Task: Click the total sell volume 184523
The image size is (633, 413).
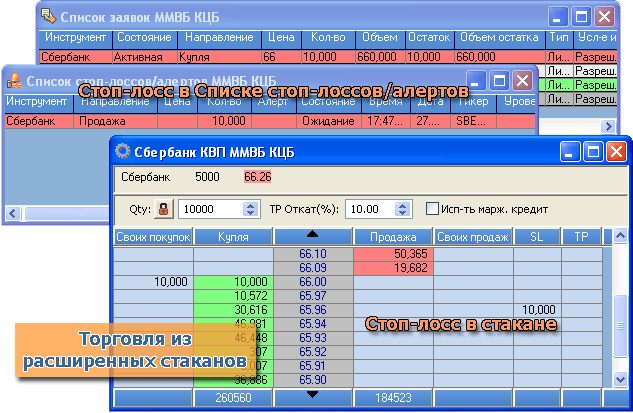Action: tap(393, 398)
